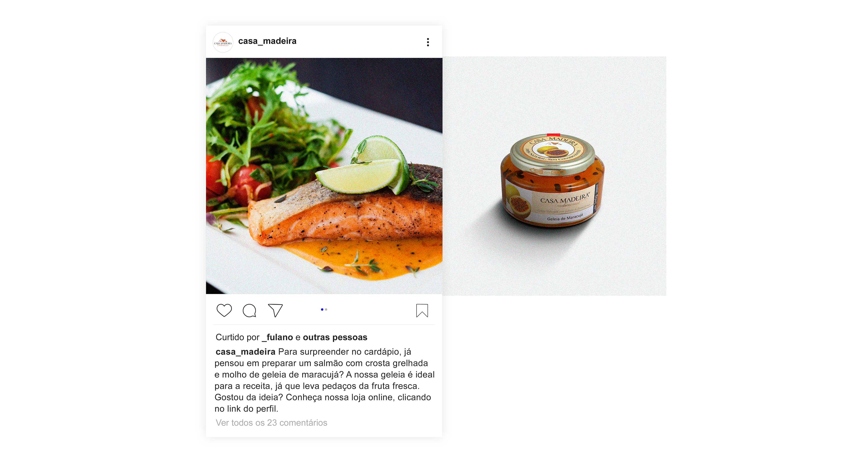Image resolution: width=868 pixels, height=463 pixels.
Task: Click the salmon dish photo
Action: click(x=324, y=176)
